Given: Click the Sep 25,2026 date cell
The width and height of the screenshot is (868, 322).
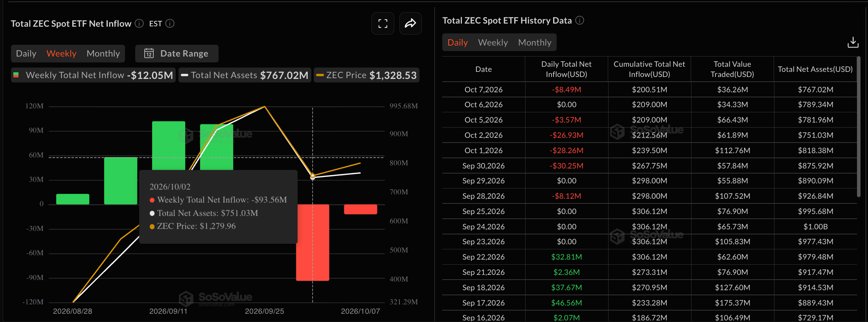Looking at the screenshot, I should tap(484, 211).
